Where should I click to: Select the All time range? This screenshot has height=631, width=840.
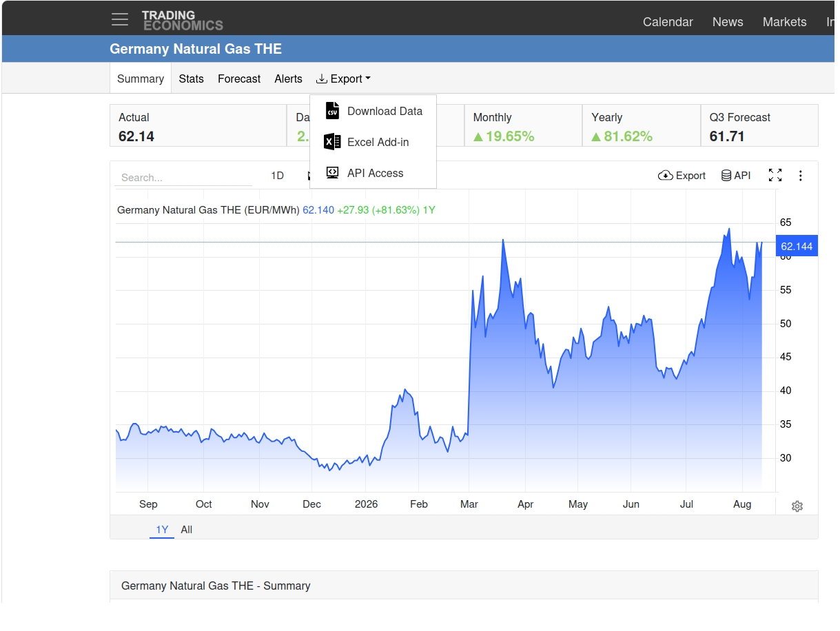click(187, 530)
